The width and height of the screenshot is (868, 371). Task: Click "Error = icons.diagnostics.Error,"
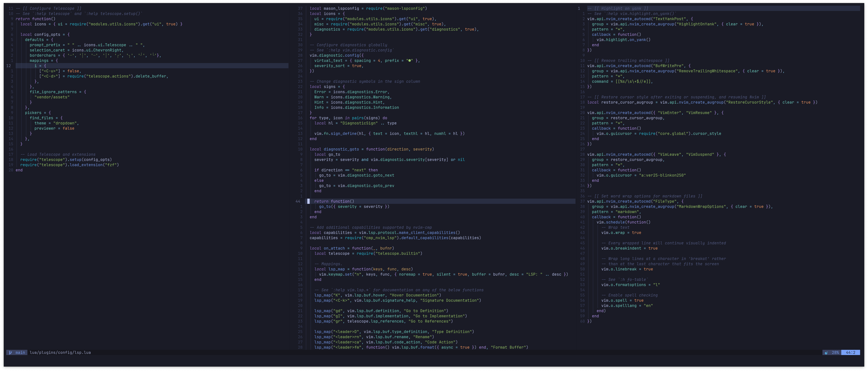click(352, 92)
